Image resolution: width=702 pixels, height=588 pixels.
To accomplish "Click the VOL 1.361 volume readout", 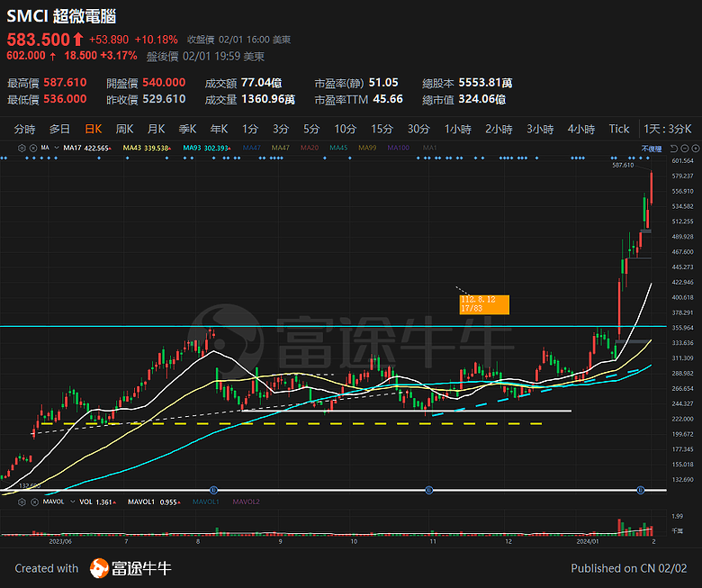I will [98, 502].
